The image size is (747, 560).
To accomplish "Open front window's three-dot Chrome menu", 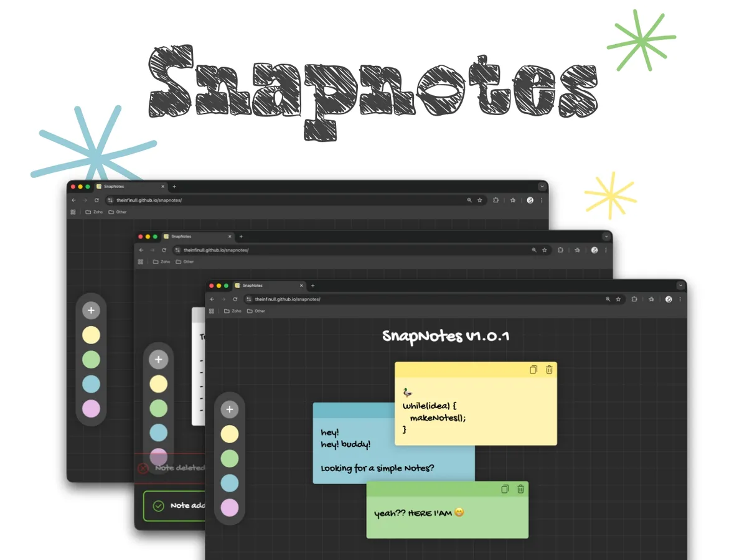I will (x=680, y=299).
